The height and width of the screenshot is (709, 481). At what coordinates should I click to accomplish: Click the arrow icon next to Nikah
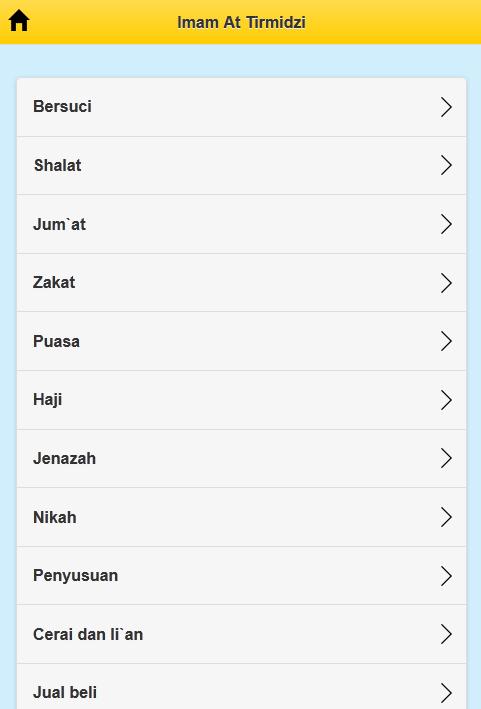click(x=446, y=517)
